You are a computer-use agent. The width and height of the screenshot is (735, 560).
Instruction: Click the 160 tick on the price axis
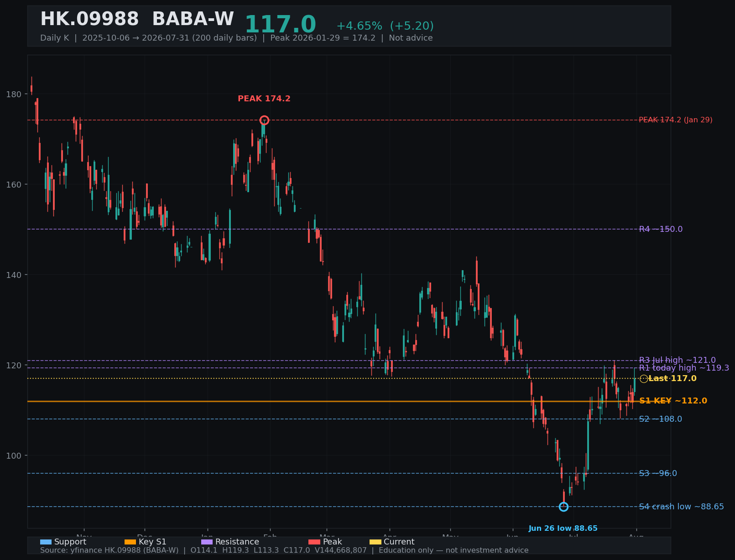coord(14,185)
